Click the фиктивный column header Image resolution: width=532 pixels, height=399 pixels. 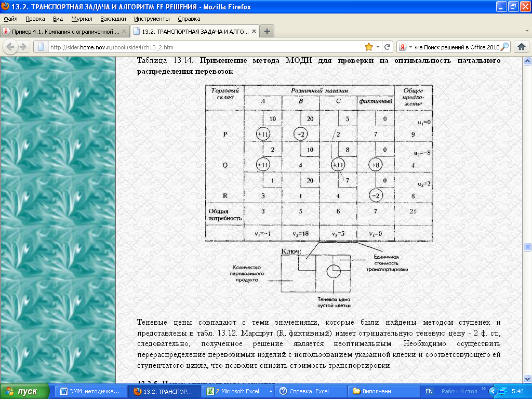pos(376,101)
